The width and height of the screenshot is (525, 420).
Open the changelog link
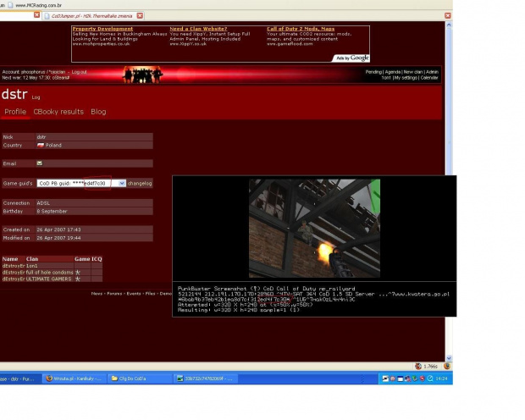pyautogui.click(x=140, y=183)
